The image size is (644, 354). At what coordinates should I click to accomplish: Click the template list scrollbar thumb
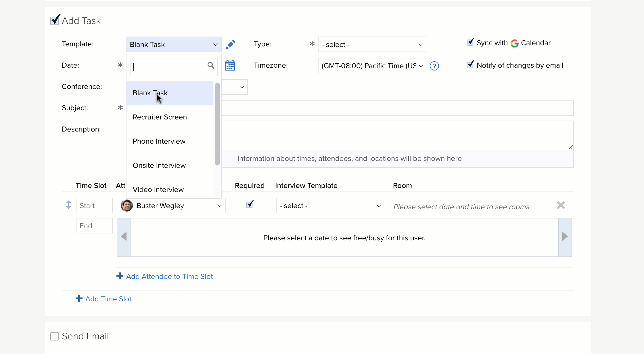coord(217,124)
